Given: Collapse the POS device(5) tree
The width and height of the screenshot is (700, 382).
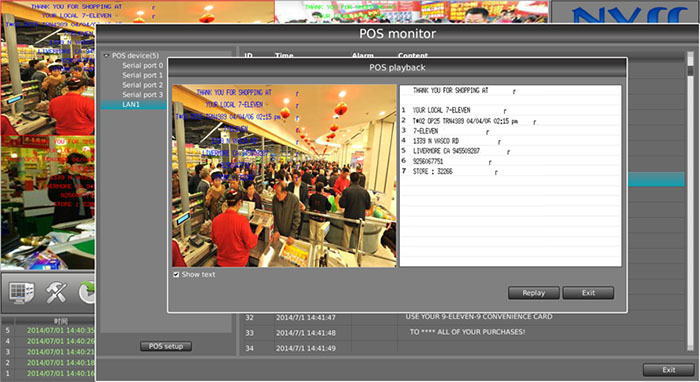Looking at the screenshot, I should click(x=106, y=56).
